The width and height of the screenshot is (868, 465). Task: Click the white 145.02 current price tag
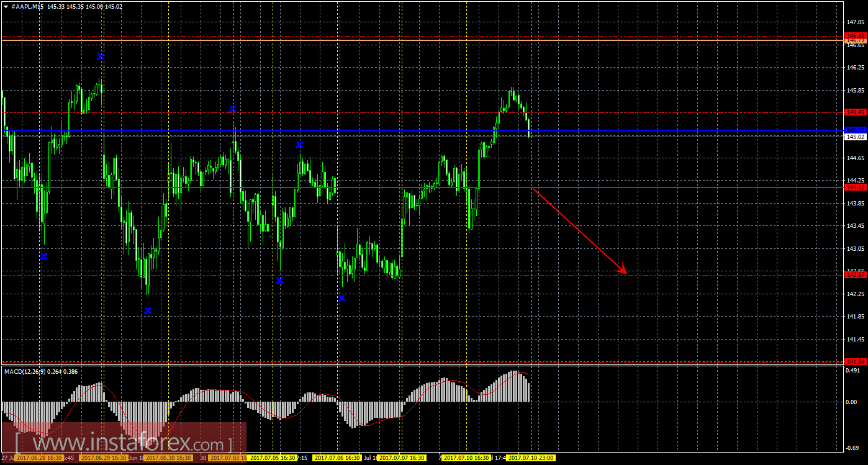click(x=855, y=137)
